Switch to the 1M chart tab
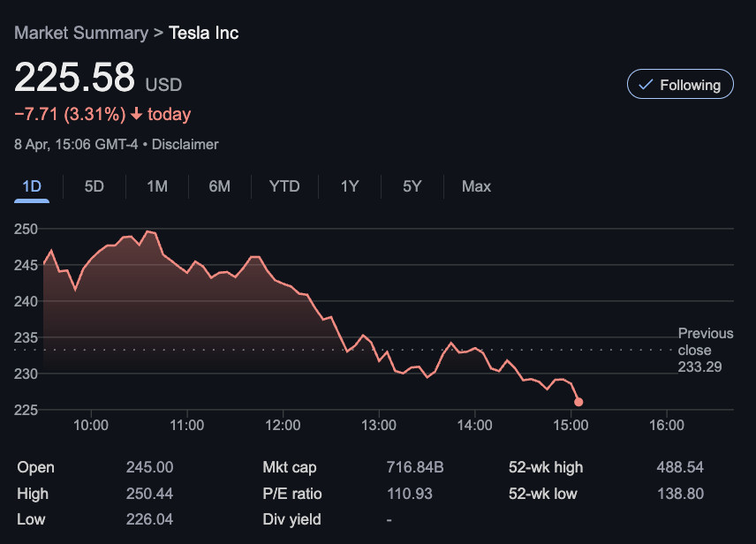This screenshot has width=756, height=544. [x=157, y=186]
